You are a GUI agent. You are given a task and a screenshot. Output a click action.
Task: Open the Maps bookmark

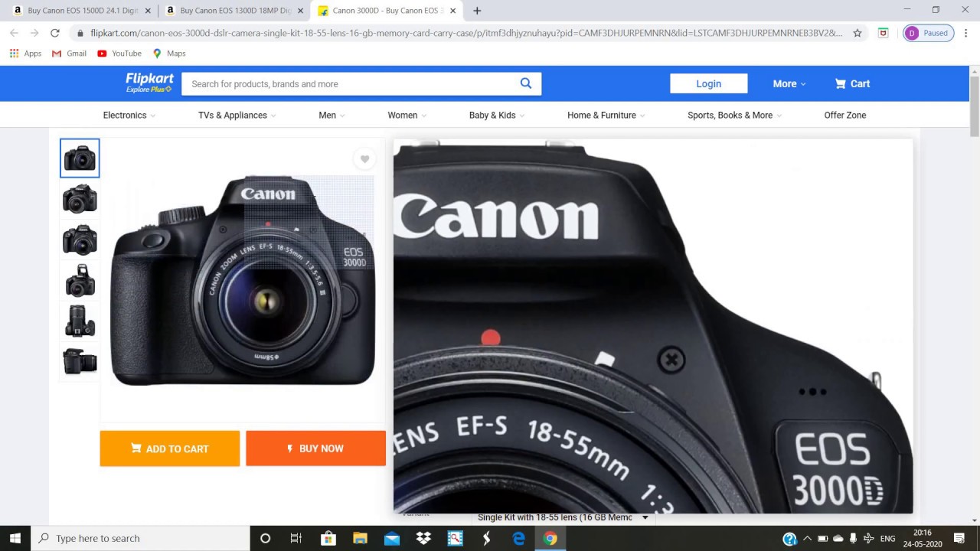169,54
